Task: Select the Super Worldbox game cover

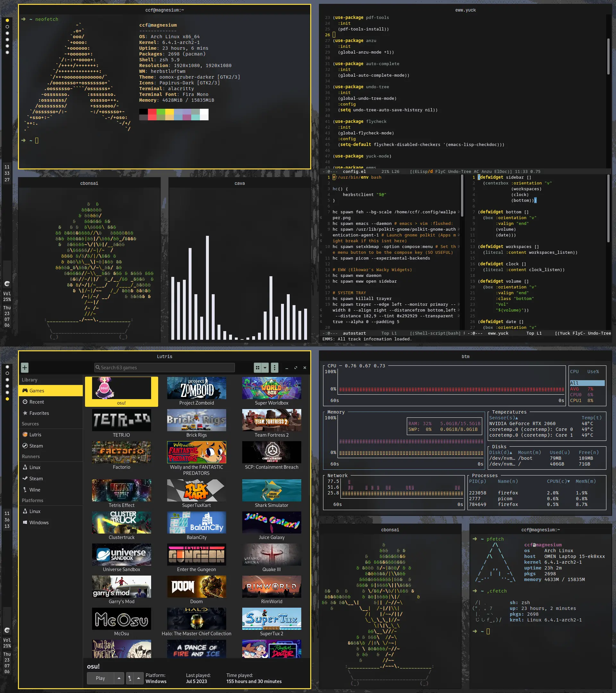Action: pos(271,388)
